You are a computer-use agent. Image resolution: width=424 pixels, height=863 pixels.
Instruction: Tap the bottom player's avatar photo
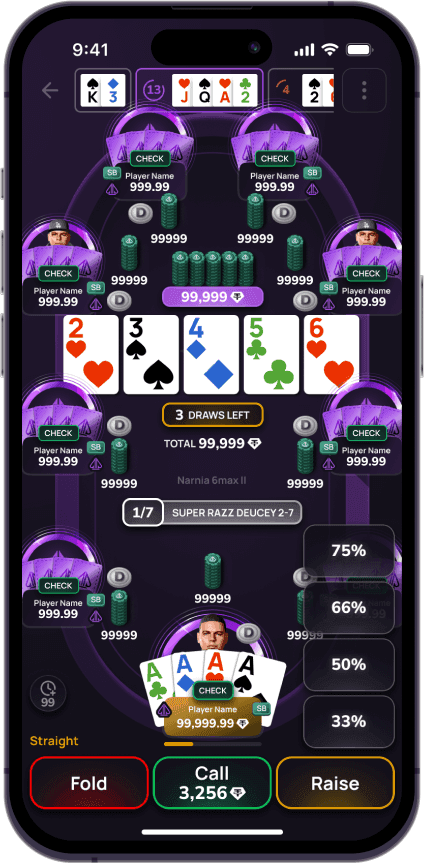click(x=213, y=632)
